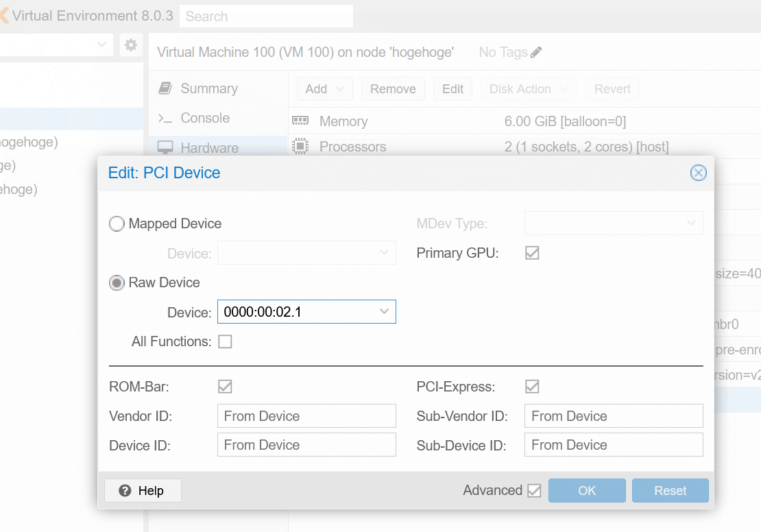Enable the All Functions checkbox

(x=225, y=341)
